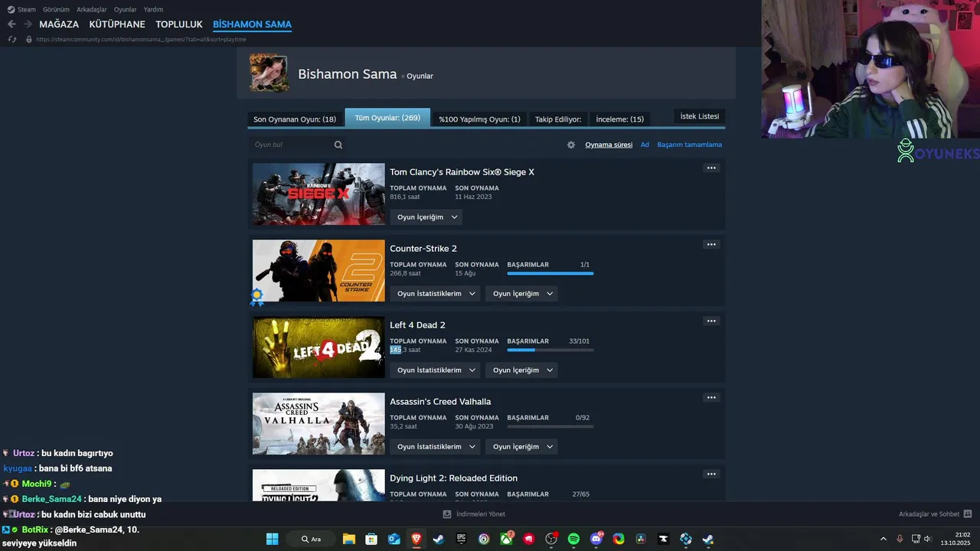Screen dimensions: 980x551
Task: Open the taskbar Ara search box
Action: pos(310,539)
